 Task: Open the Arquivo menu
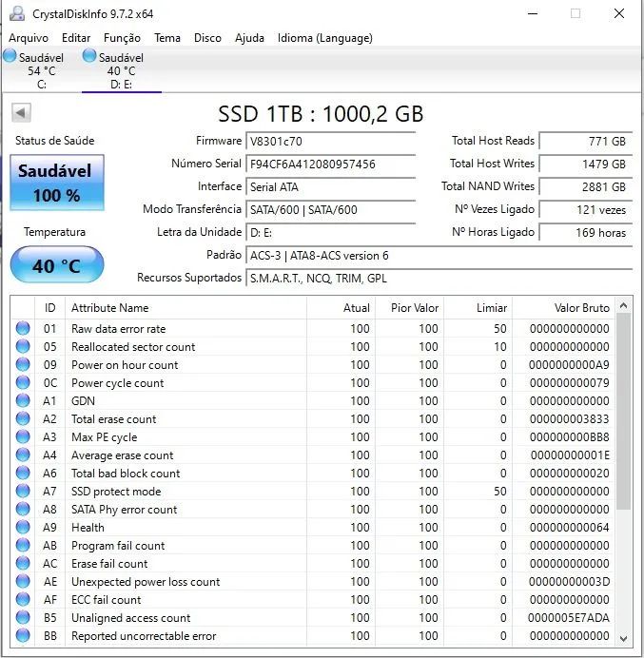29,38
